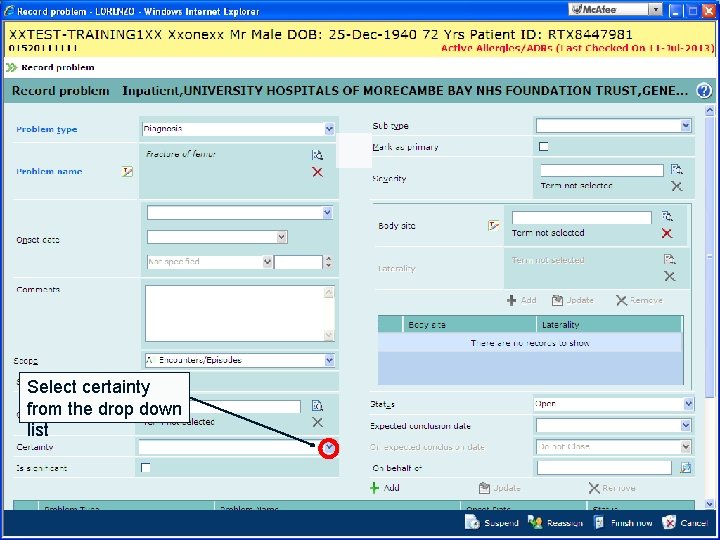Clear the severity term
The image size is (720, 540).
pyautogui.click(x=676, y=186)
